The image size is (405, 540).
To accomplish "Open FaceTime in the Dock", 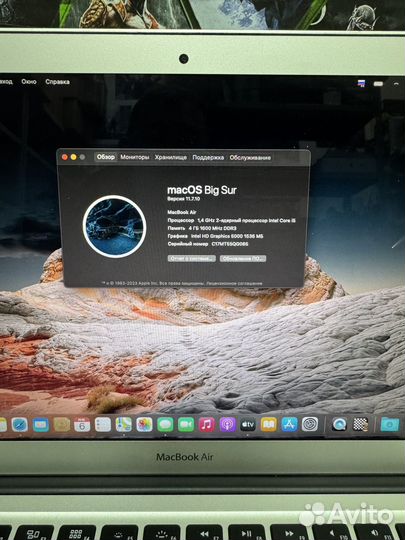I will coord(186,425).
